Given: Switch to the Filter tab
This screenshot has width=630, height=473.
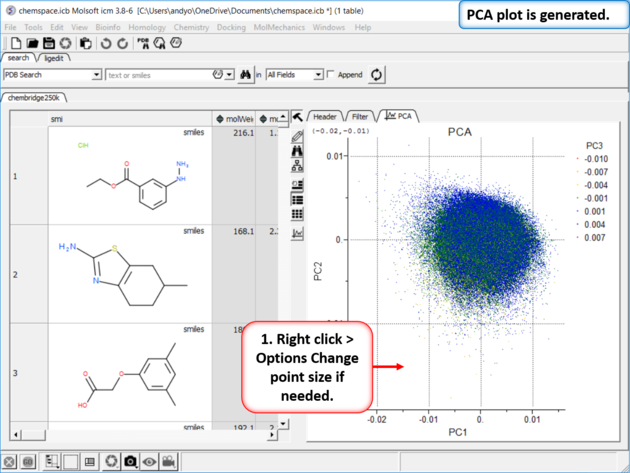Looking at the screenshot, I should pyautogui.click(x=362, y=116).
